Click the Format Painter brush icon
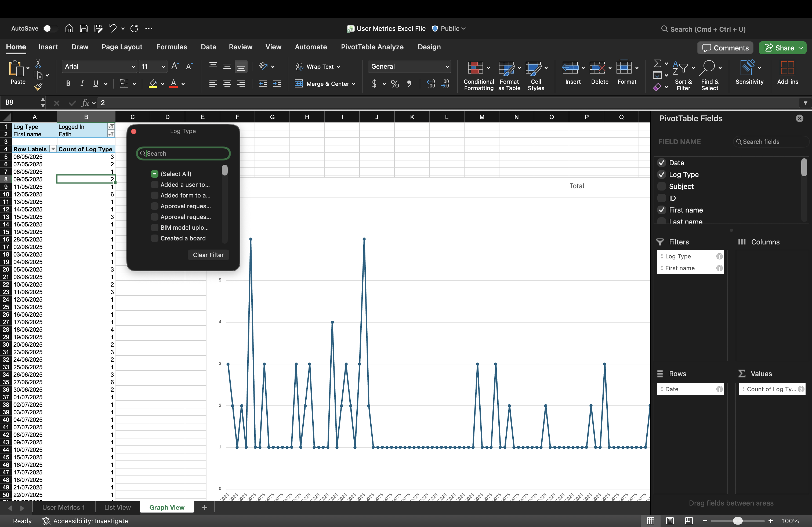 (x=38, y=87)
